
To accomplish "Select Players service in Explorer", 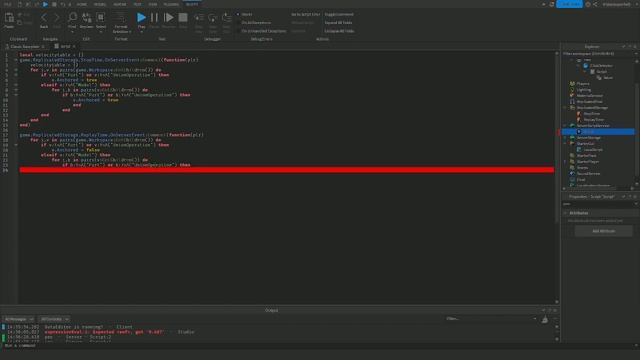I will click(x=583, y=84).
